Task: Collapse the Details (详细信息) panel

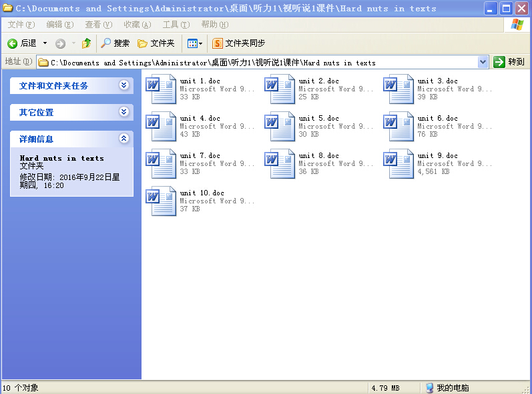Action: [123, 139]
